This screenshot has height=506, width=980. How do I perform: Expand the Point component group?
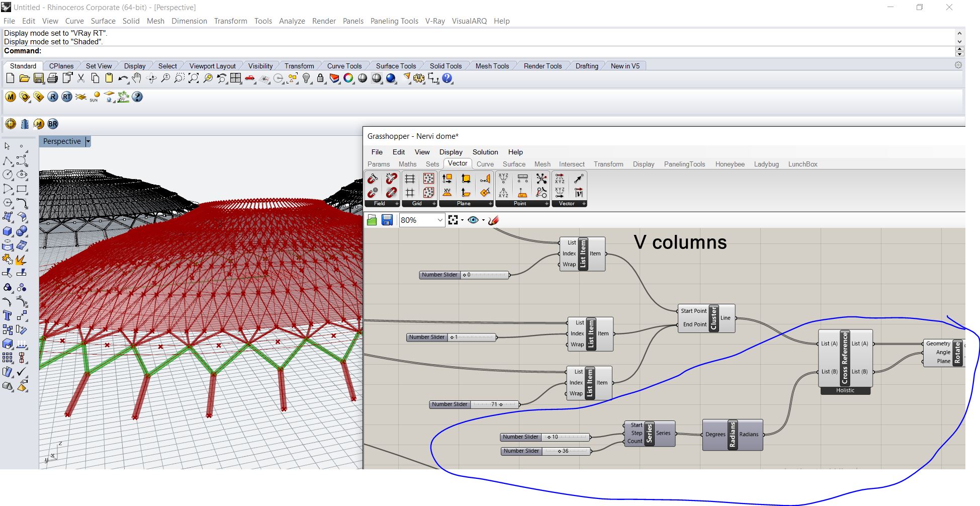point(547,204)
